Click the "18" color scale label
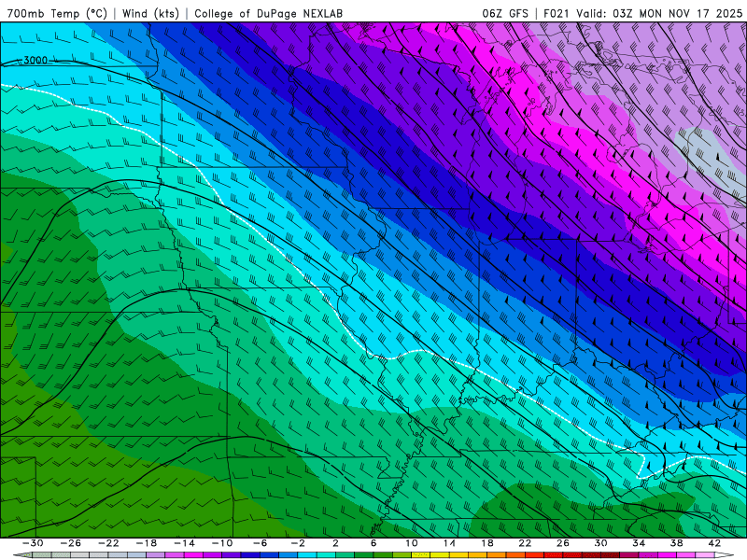747x560 pixels. click(486, 543)
